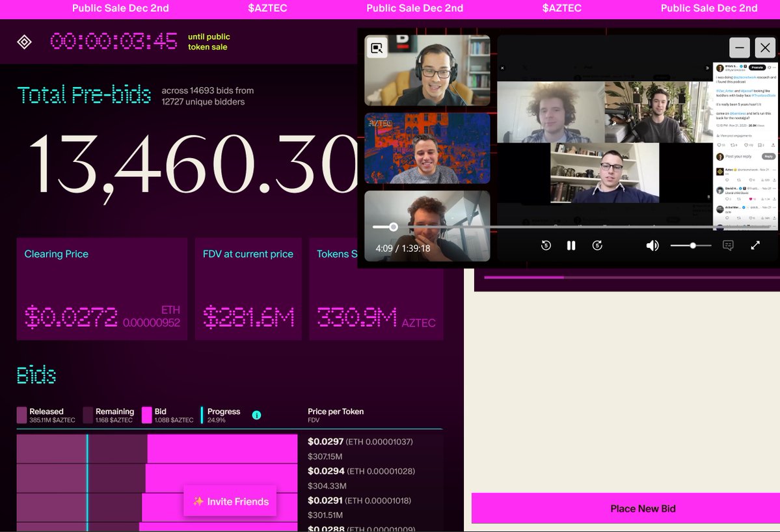Click the Bid legend magenta swatch
Screen dimensions: 780x532
point(147,415)
